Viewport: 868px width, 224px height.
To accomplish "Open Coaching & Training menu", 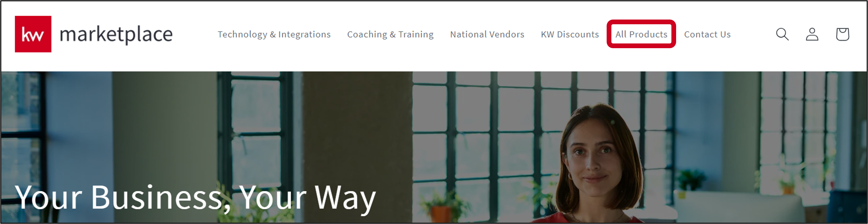I will [390, 34].
